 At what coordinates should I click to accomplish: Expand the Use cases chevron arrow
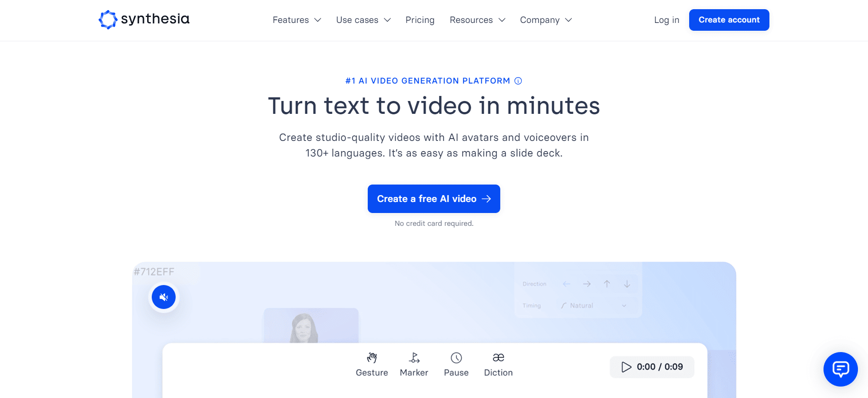(387, 20)
